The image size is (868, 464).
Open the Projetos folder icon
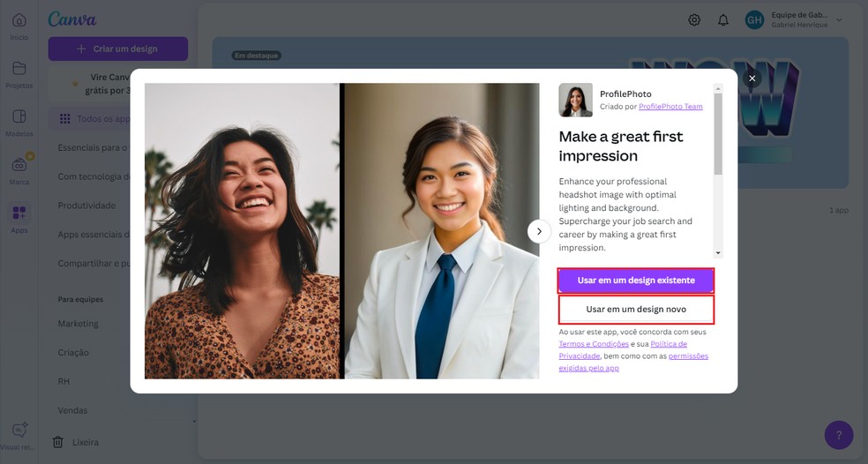coord(19,69)
